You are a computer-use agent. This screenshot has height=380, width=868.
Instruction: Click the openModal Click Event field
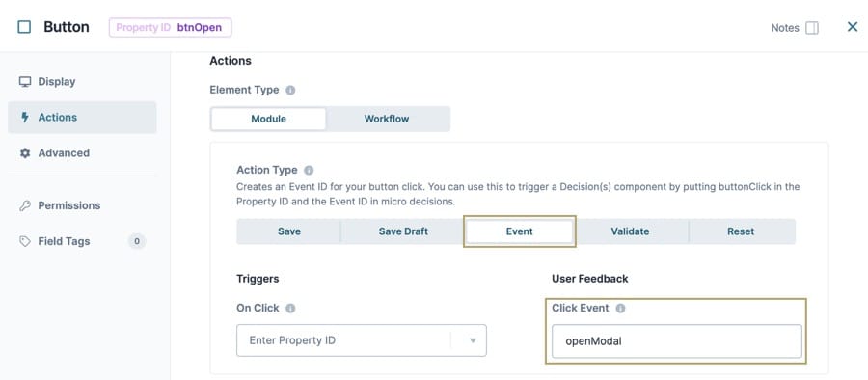(x=677, y=341)
